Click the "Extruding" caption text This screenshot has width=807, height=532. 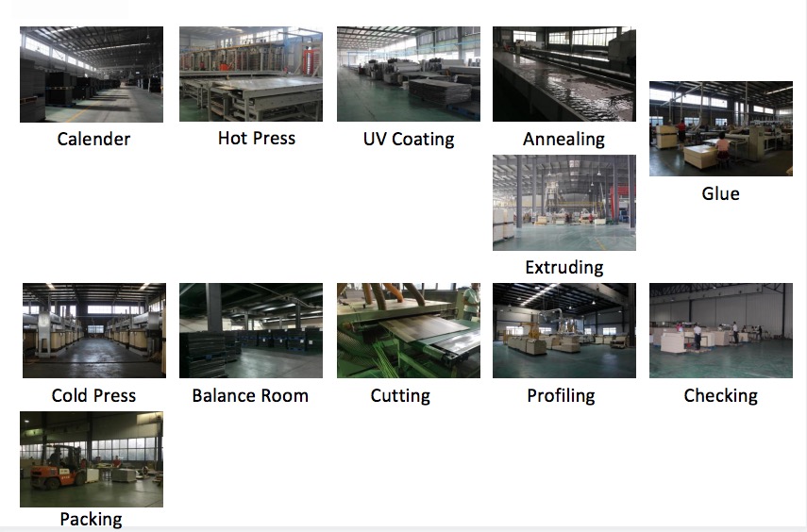click(563, 268)
